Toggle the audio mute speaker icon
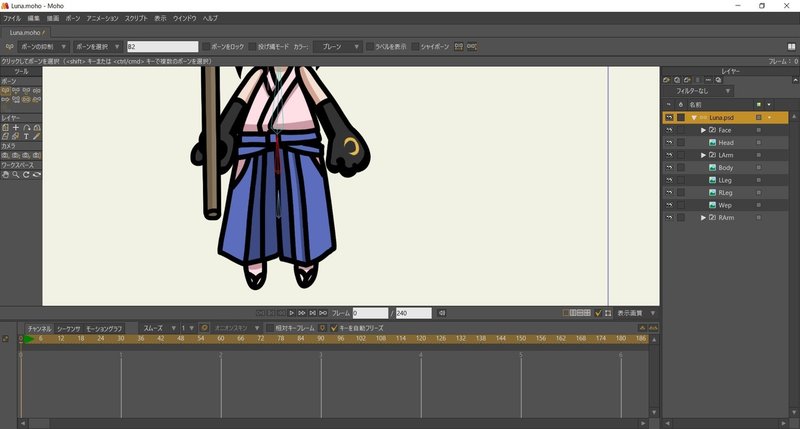The width and height of the screenshot is (800, 429). [442, 313]
